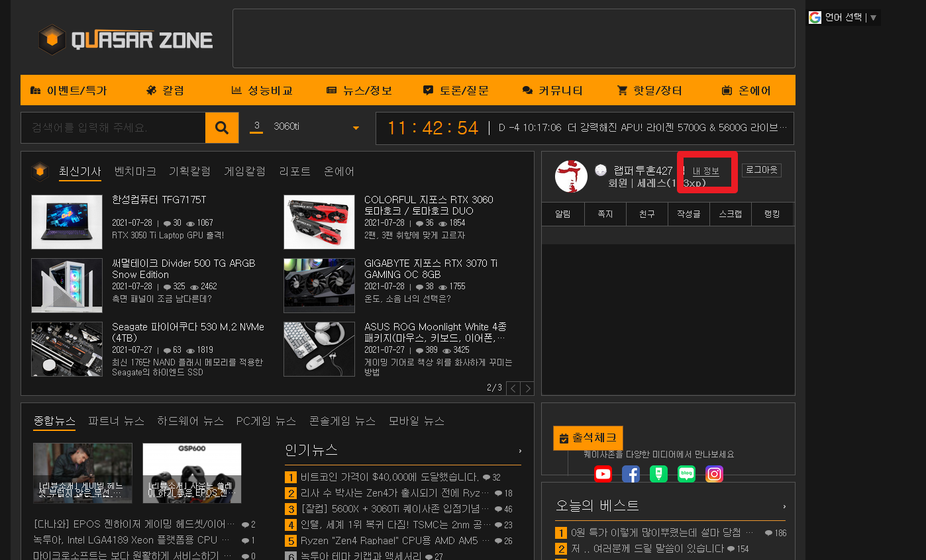Open Naver Post green icon
Screen dimensions: 926x560
click(x=658, y=474)
